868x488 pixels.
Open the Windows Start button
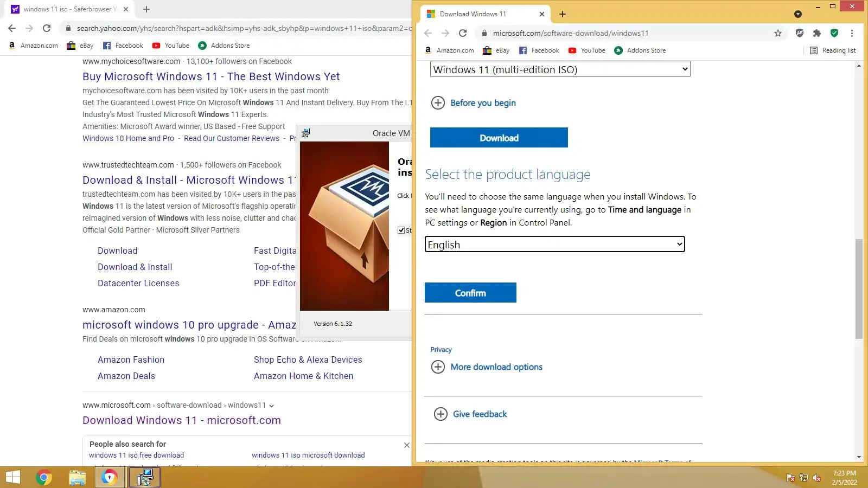pos(12,477)
